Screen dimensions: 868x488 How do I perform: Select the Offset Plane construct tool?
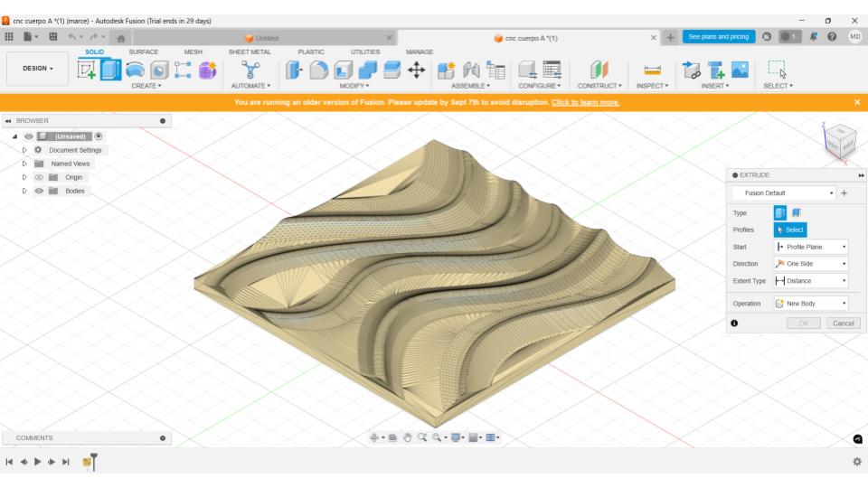pyautogui.click(x=599, y=70)
